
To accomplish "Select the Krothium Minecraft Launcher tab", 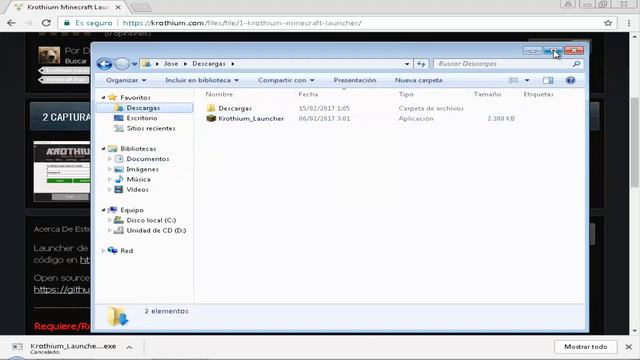I will pos(67,7).
